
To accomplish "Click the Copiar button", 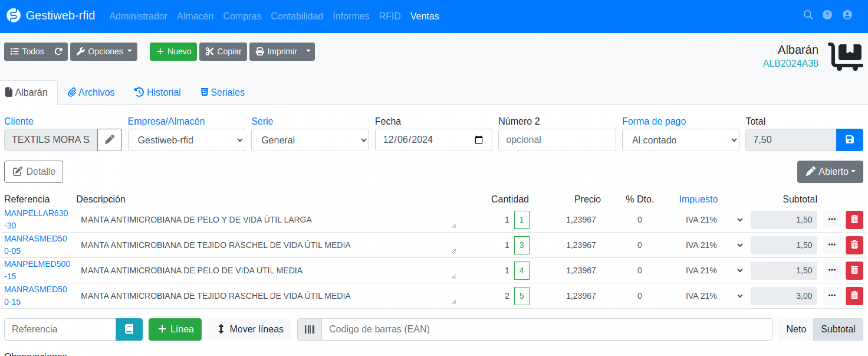I will pyautogui.click(x=223, y=52).
